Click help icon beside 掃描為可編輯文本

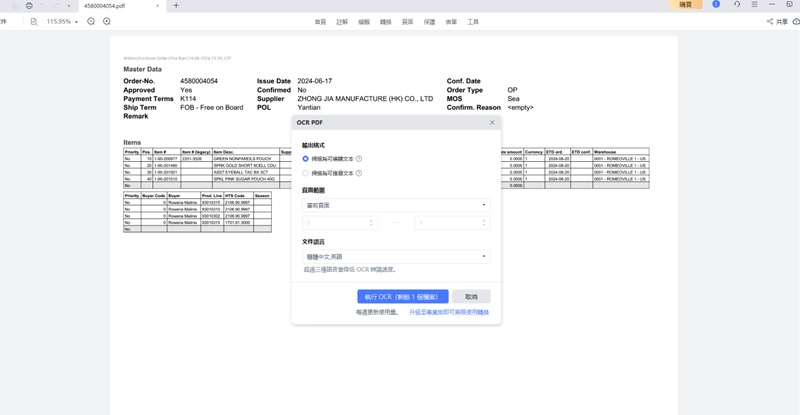(x=359, y=159)
